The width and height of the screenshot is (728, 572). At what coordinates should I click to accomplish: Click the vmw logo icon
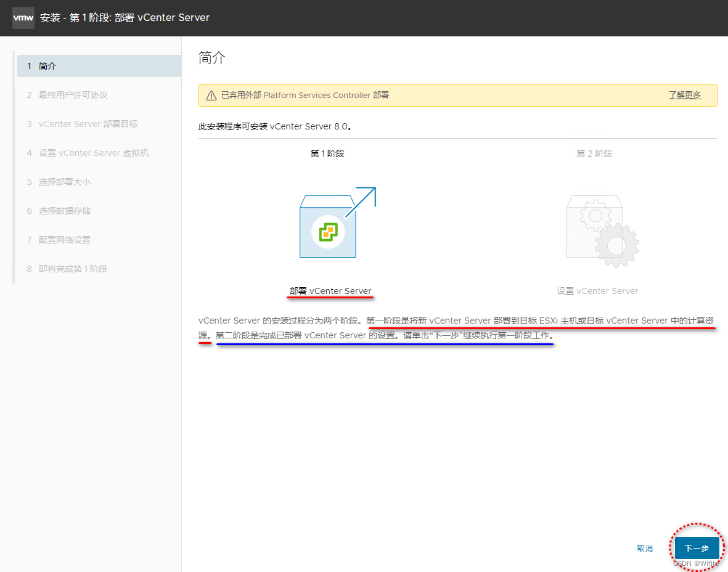(x=23, y=18)
